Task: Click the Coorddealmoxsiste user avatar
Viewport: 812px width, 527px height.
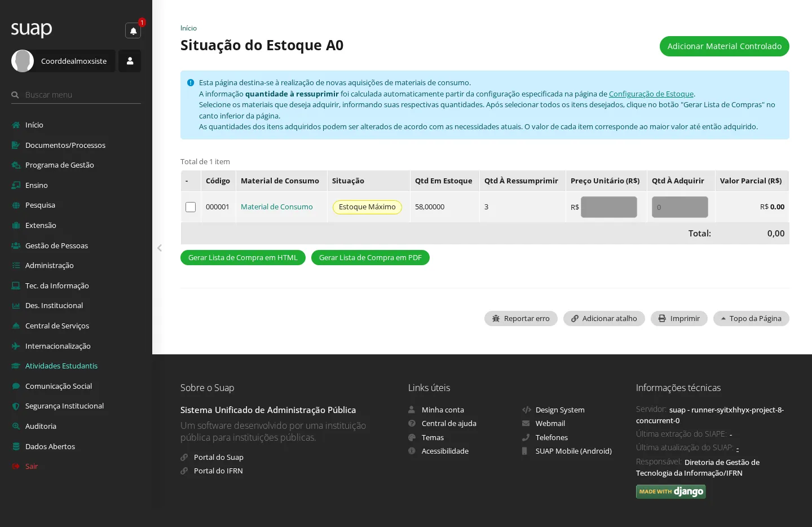Action: coord(23,61)
